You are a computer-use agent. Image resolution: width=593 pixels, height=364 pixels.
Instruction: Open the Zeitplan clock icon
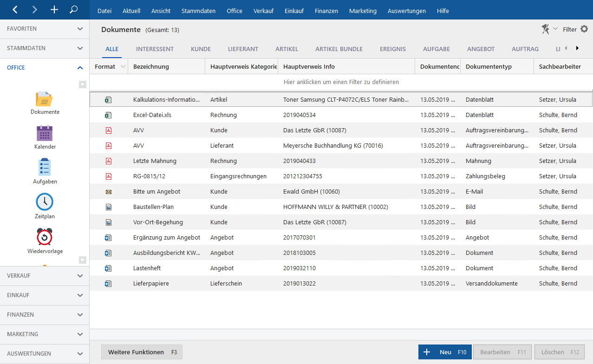(x=45, y=202)
